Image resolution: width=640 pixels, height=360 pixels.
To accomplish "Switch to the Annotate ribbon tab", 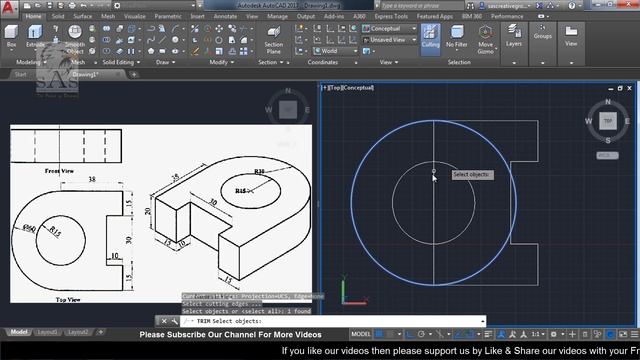I will pos(225,16).
